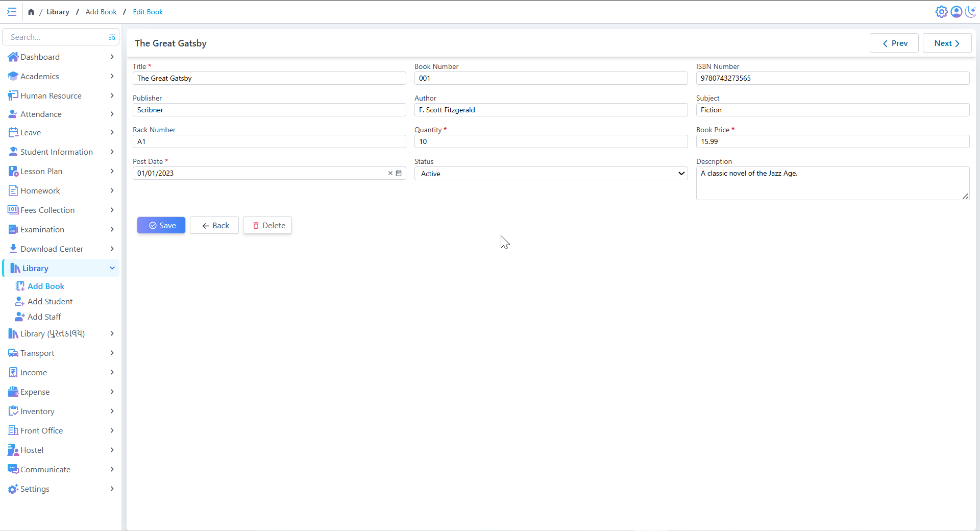Click the Description textarea resize handle
Image resolution: width=980 pixels, height=531 pixels.
point(965,196)
